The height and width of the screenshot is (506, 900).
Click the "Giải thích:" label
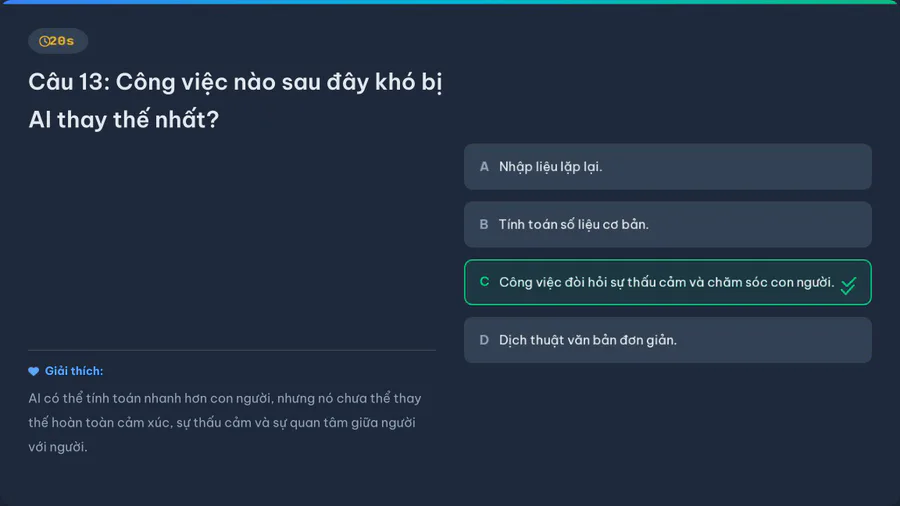click(x=74, y=371)
